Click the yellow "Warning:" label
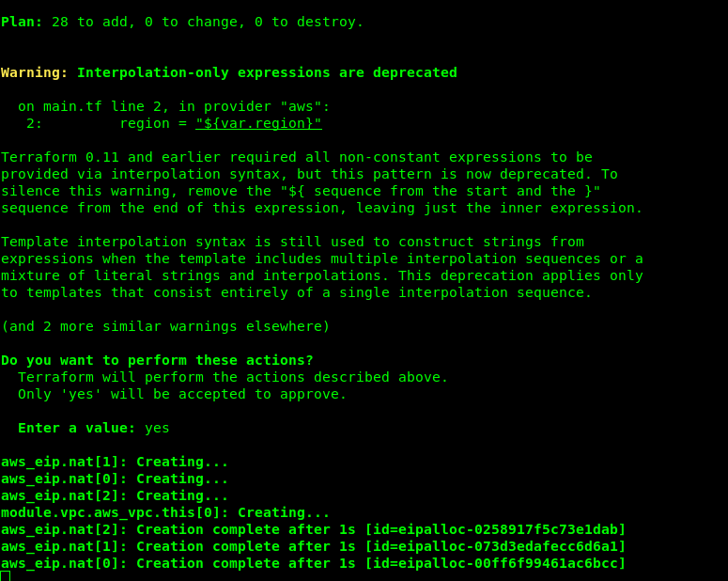The image size is (728, 581). [34, 72]
